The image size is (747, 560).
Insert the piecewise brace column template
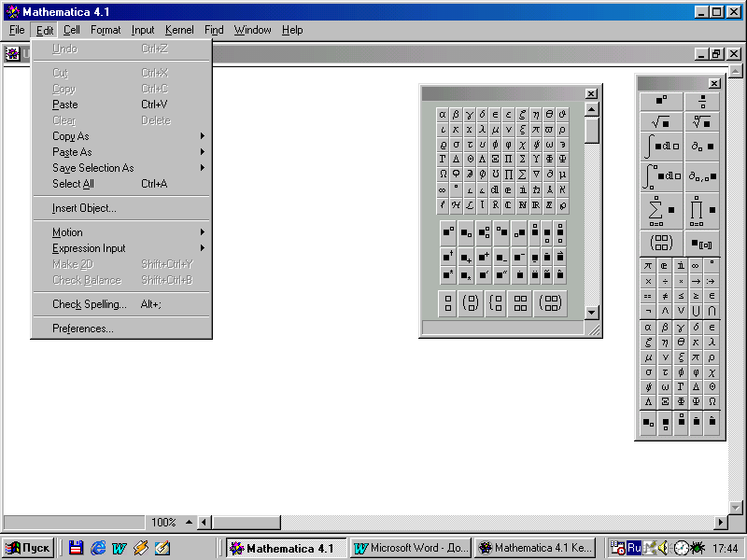496,302
